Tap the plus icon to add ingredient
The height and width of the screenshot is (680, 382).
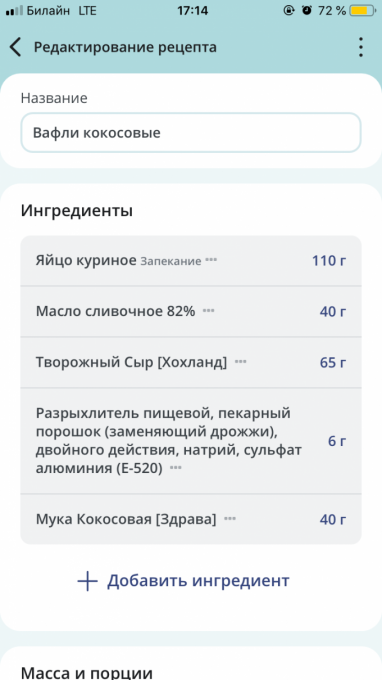click(88, 581)
